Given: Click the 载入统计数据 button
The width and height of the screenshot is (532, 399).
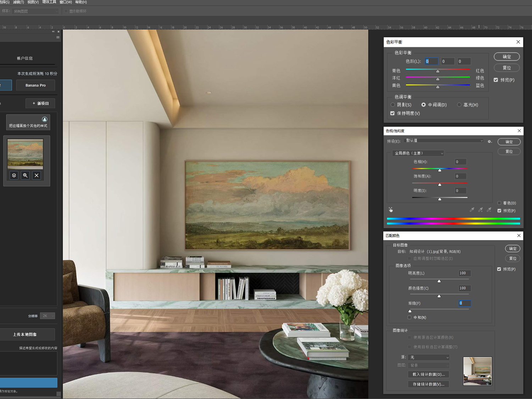Looking at the screenshot, I should point(428,374).
